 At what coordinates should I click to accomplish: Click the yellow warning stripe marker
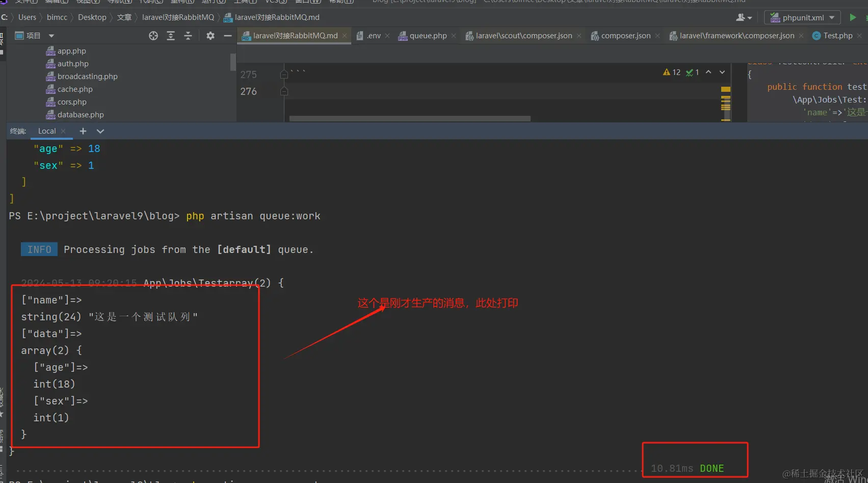[726, 89]
